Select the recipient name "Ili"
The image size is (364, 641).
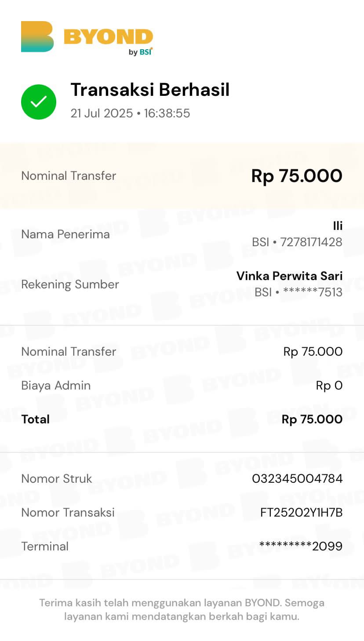(x=337, y=226)
